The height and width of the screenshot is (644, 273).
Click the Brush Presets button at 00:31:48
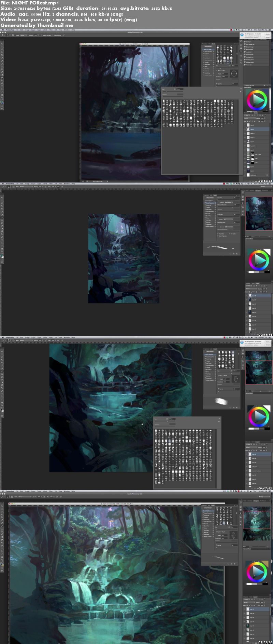(x=210, y=198)
